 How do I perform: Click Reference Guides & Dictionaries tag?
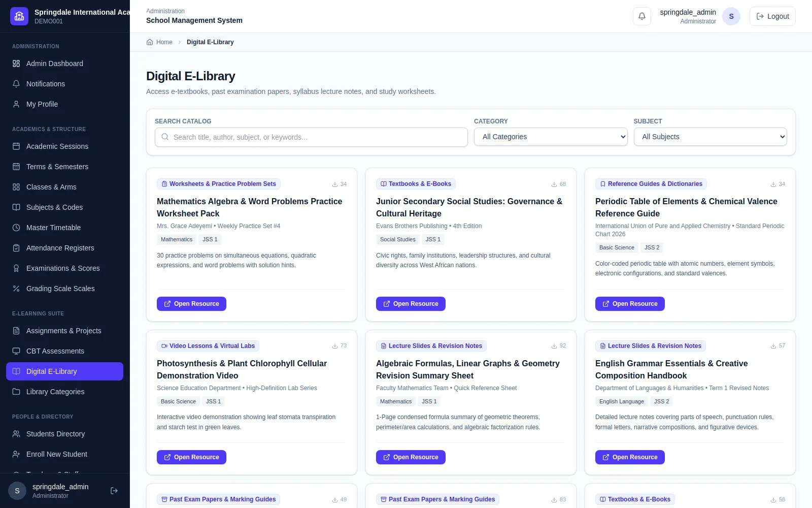coord(651,184)
